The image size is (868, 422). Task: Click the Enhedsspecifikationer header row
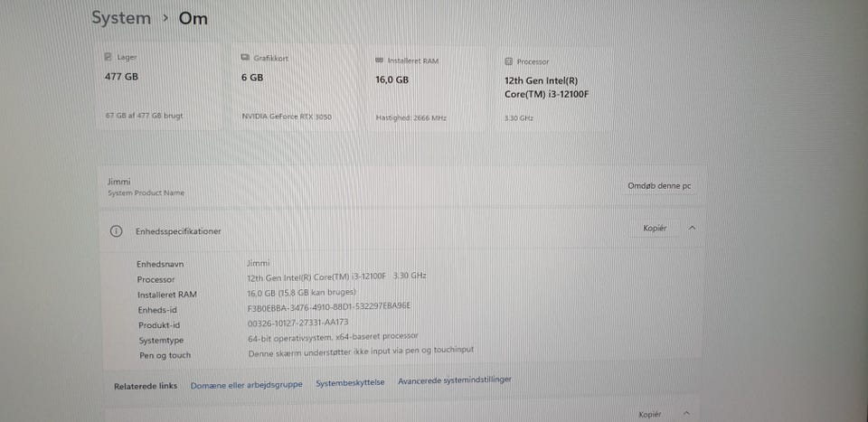click(x=401, y=230)
